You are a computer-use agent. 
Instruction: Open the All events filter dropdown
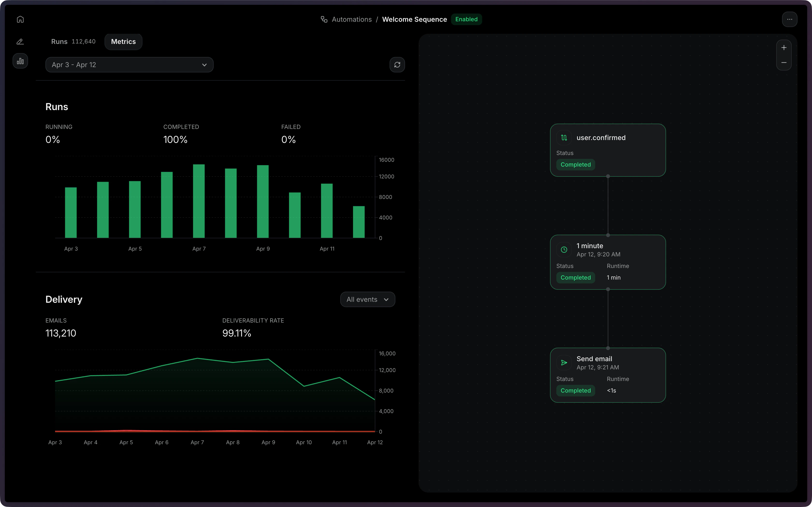(x=367, y=299)
